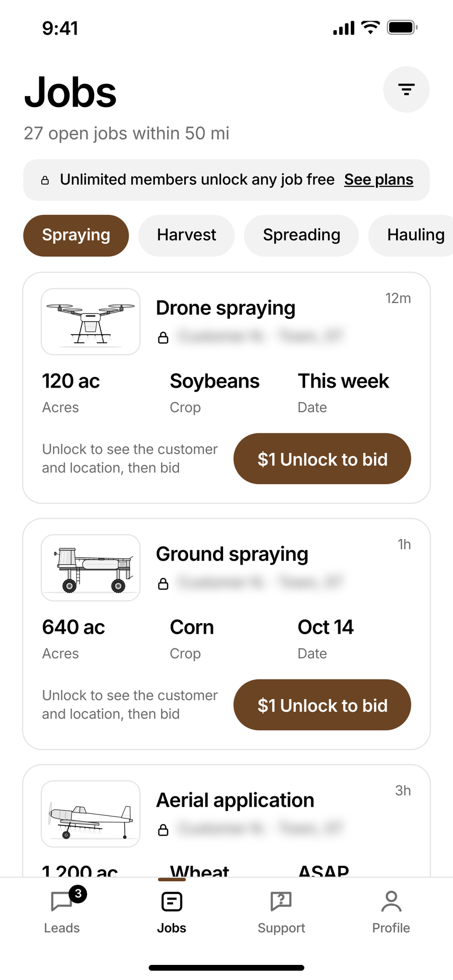Unlock the Drone spraying job for $1

[322, 459]
